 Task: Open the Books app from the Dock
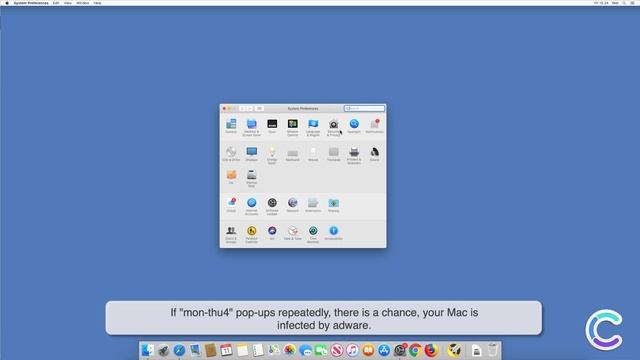[368, 350]
